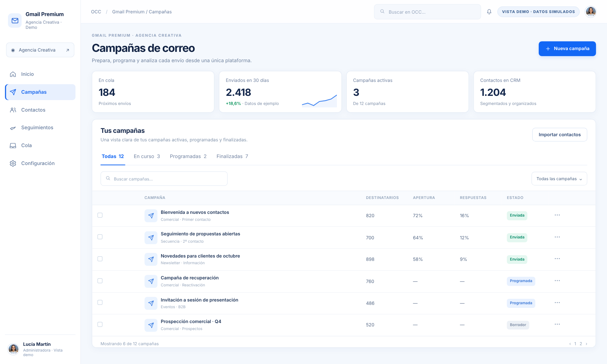Viewport: 607px width, 364px height.
Task: Open user avatar in top bar
Action: [591, 12]
